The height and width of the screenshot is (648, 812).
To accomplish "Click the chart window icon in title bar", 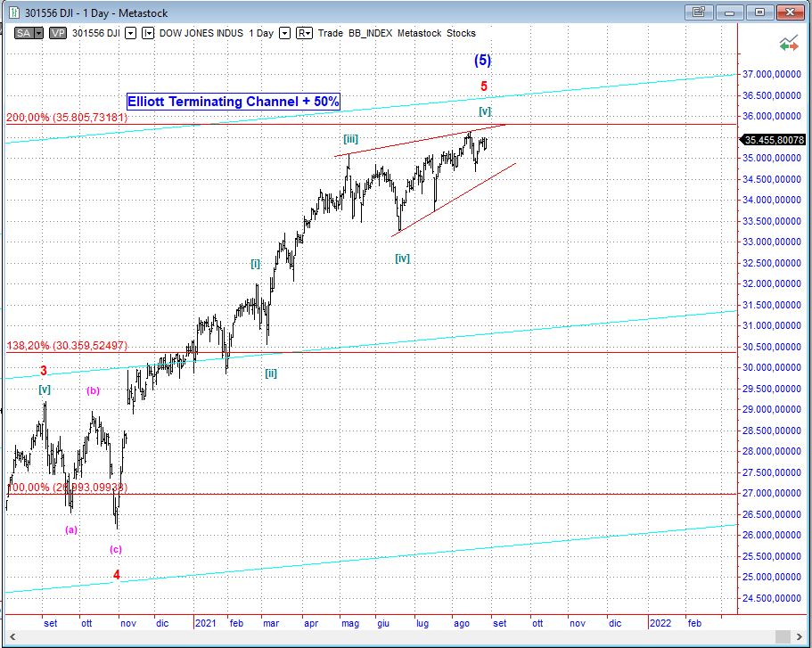I will (x=14, y=12).
